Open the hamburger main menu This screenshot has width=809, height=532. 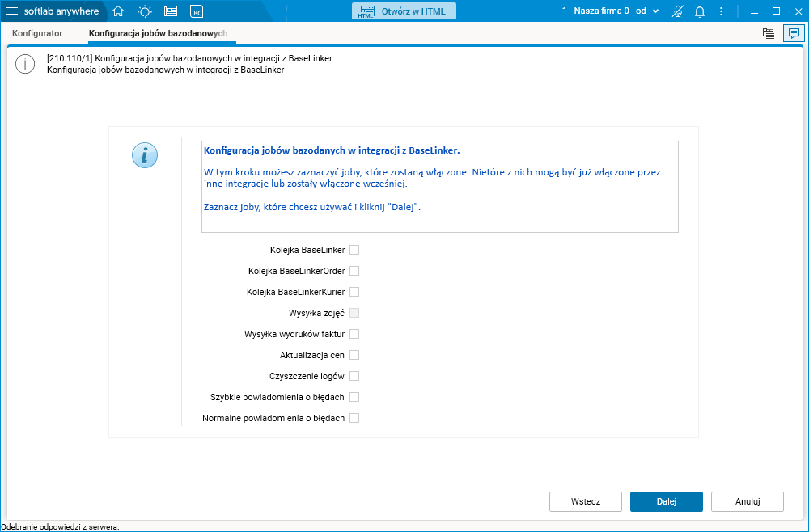pyautogui.click(x=11, y=11)
